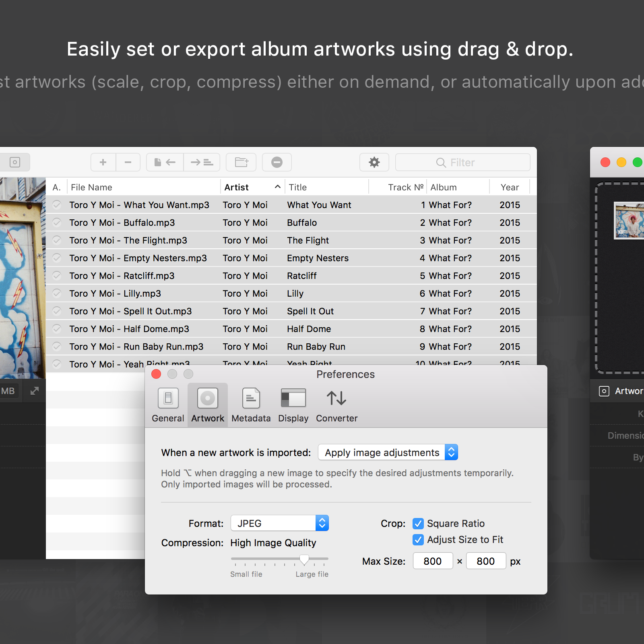This screenshot has height=644, width=644.
Task: Toggle checkmark for The Flight.mp3 row
Action: pos(57,240)
